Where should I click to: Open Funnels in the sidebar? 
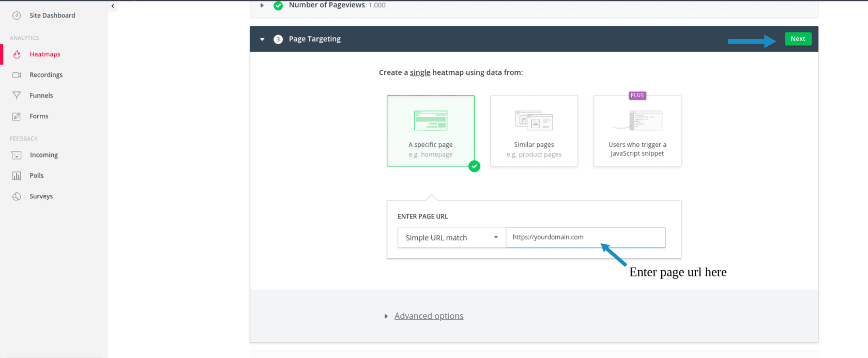coord(41,96)
